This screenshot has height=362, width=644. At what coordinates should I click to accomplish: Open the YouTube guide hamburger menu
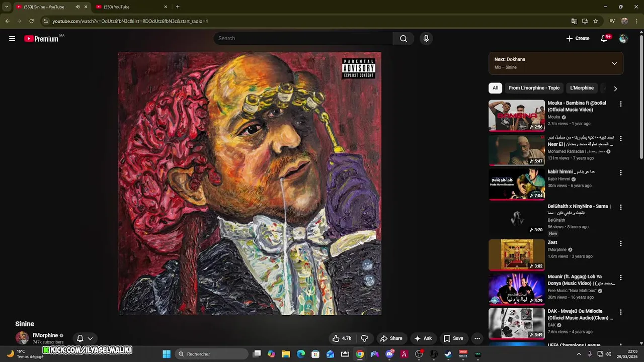tap(12, 39)
